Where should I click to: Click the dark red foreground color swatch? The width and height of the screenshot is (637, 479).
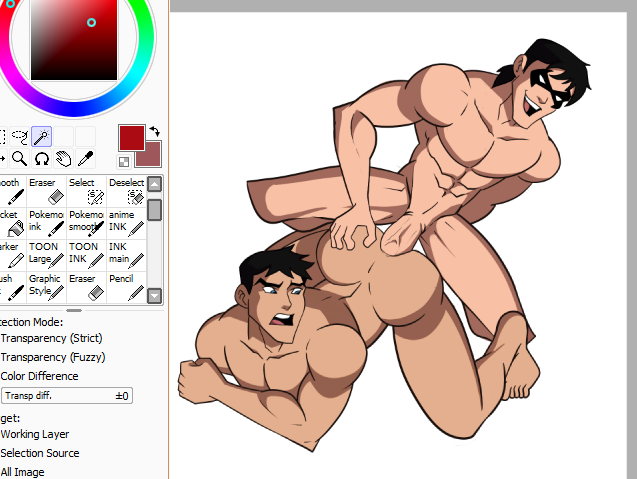(x=131, y=138)
